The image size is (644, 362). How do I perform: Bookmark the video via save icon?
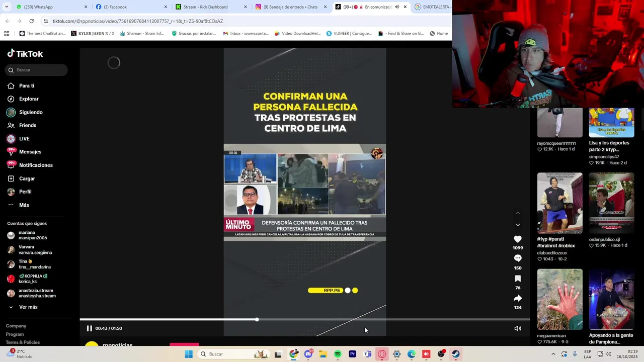[x=518, y=279]
